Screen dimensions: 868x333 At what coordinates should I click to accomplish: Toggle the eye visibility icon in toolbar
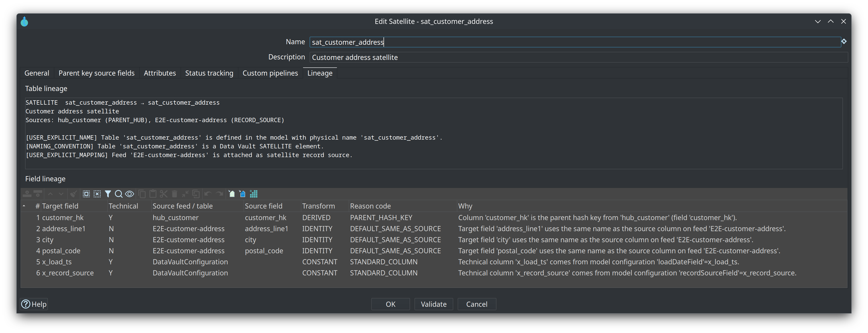[130, 194]
